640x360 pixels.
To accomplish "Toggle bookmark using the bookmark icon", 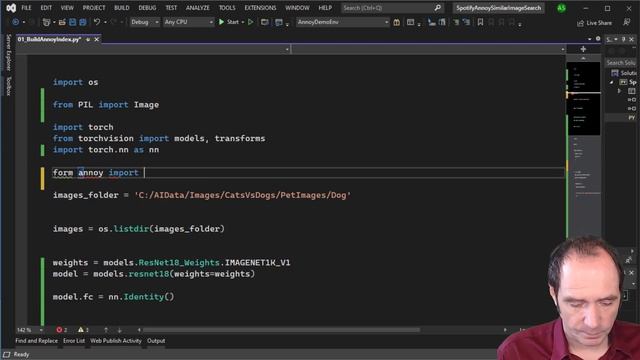I will coord(480,22).
